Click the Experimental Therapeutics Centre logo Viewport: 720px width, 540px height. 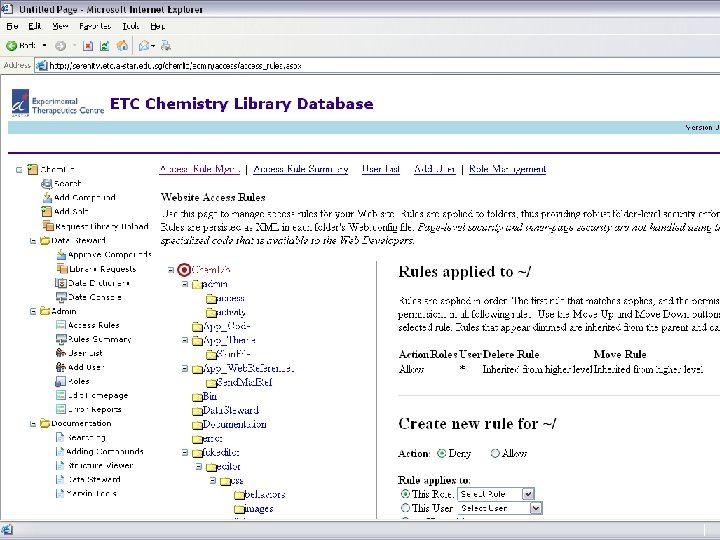[x=58, y=103]
